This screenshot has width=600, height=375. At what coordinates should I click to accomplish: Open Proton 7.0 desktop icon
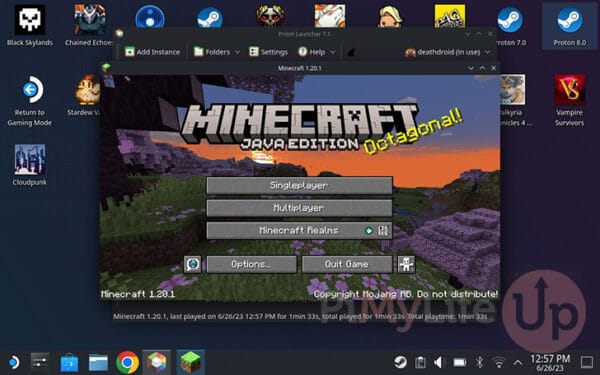(510, 25)
